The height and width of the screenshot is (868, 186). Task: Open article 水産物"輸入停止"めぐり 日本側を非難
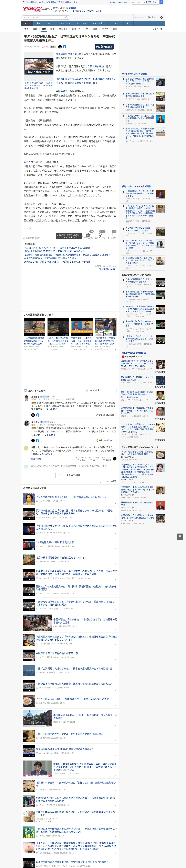(55, 542)
